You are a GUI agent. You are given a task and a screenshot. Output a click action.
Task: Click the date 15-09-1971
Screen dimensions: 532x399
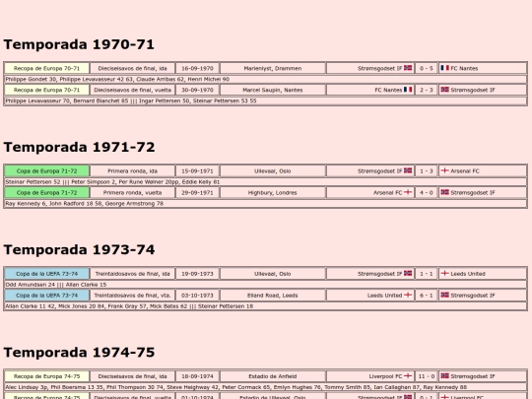197,171
